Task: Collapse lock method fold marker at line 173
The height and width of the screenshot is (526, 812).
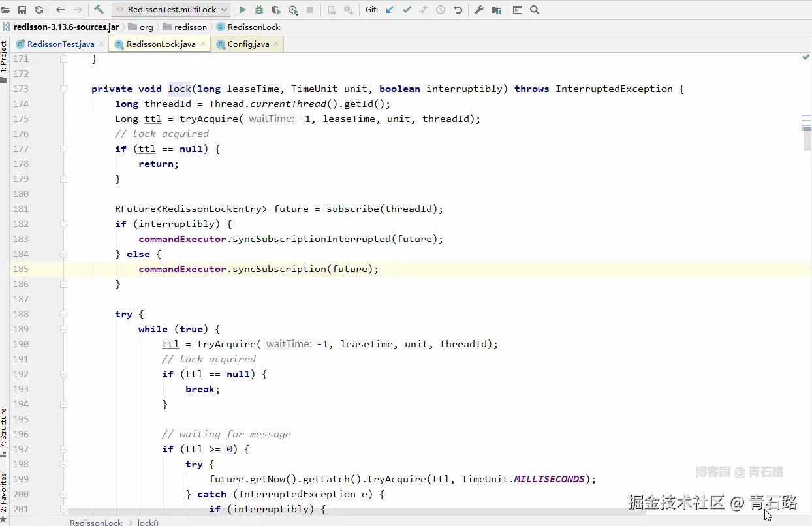Action: (x=64, y=89)
